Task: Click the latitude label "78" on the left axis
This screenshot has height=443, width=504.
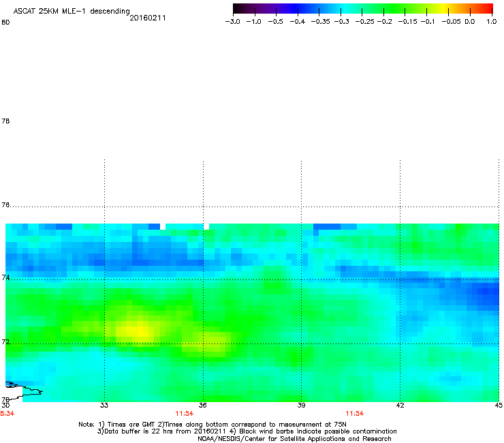Action: (x=5, y=121)
